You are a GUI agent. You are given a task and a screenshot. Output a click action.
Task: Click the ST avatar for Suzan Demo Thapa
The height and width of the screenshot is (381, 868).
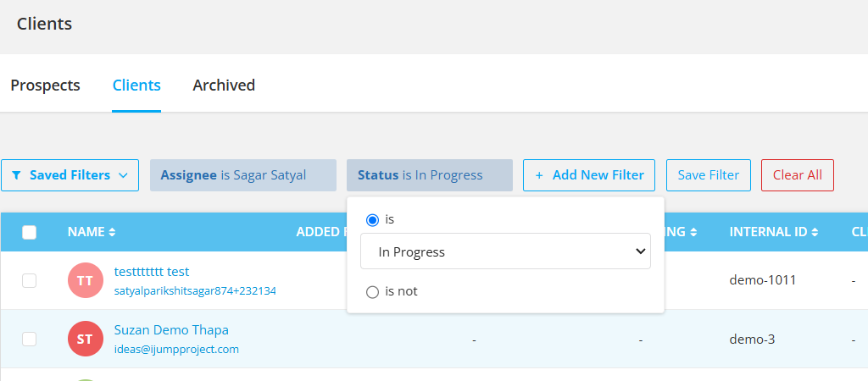86,339
